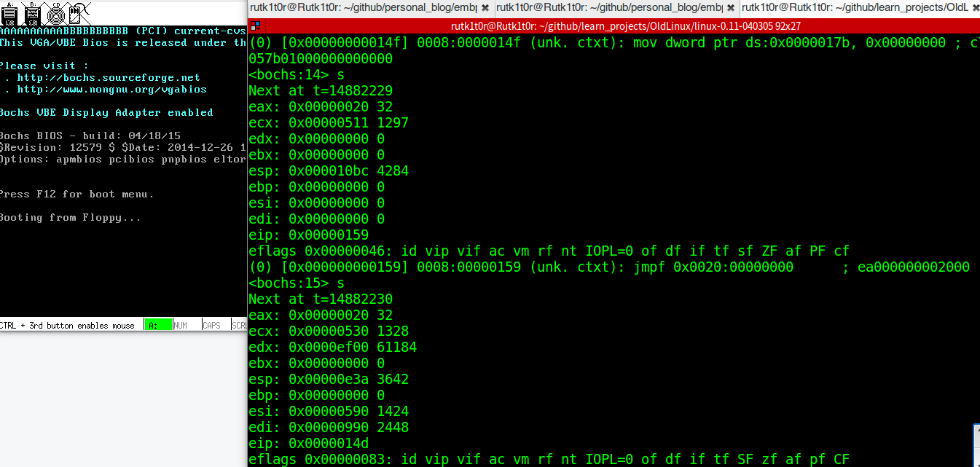The height and width of the screenshot is (467, 980).
Task: Click 'This VGA/VBE Bios is released' line
Action: click(x=123, y=42)
